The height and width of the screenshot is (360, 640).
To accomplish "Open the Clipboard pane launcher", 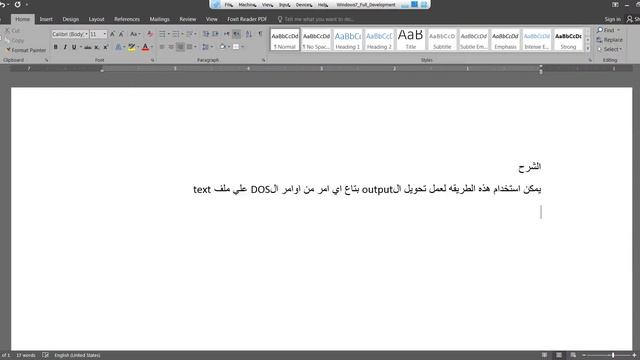I will point(47,60).
